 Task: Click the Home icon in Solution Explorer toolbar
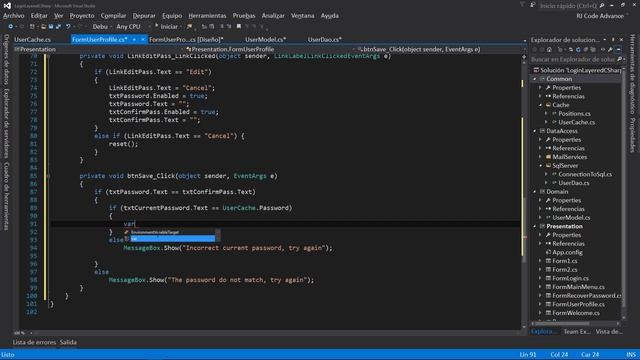tap(549, 50)
